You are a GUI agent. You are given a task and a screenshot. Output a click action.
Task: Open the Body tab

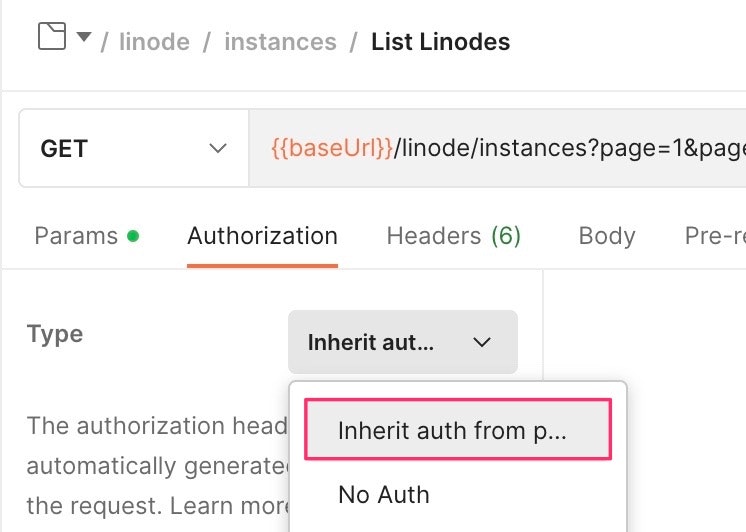[607, 236]
